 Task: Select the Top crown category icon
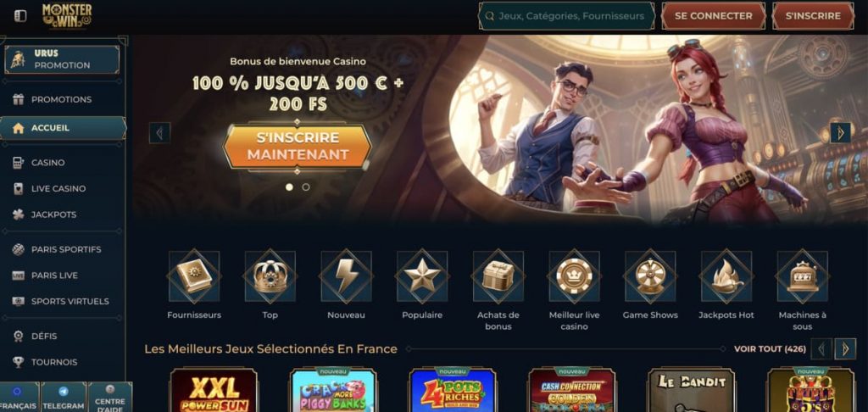270,276
